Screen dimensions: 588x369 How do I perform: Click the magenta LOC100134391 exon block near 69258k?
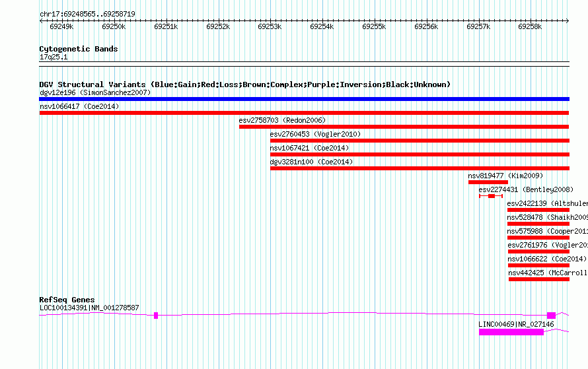pyautogui.click(x=551, y=316)
